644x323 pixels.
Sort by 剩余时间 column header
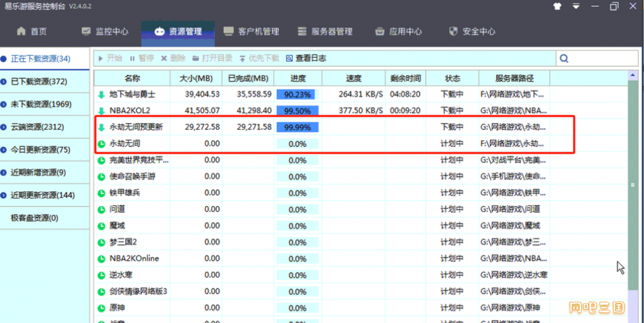tap(406, 78)
